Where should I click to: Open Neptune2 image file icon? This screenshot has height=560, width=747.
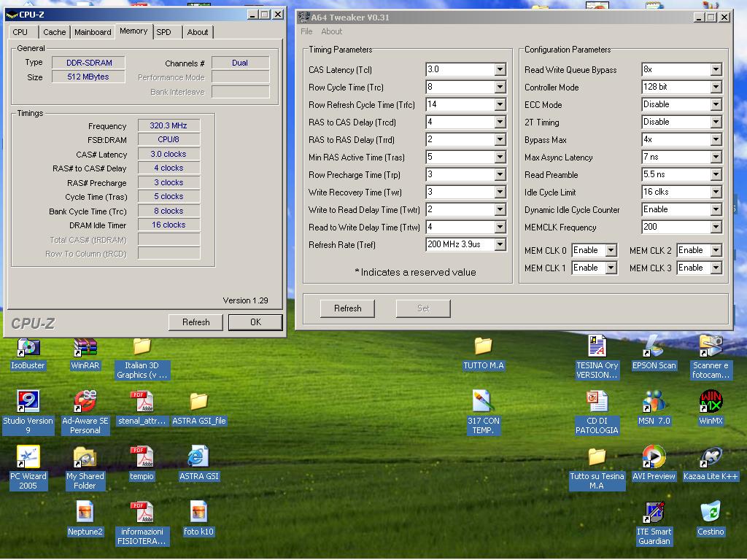pos(85,518)
